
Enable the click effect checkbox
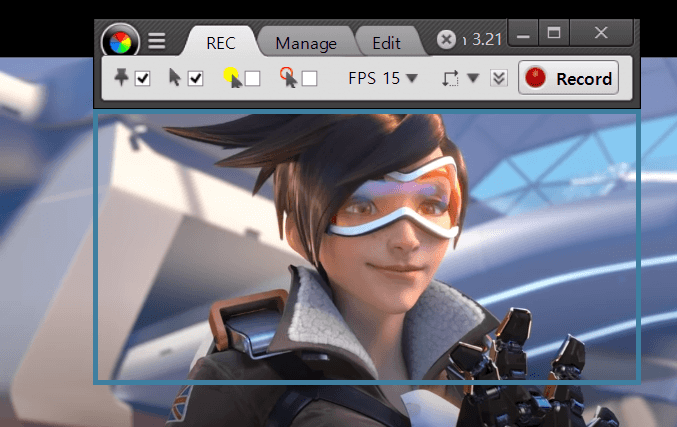point(309,78)
